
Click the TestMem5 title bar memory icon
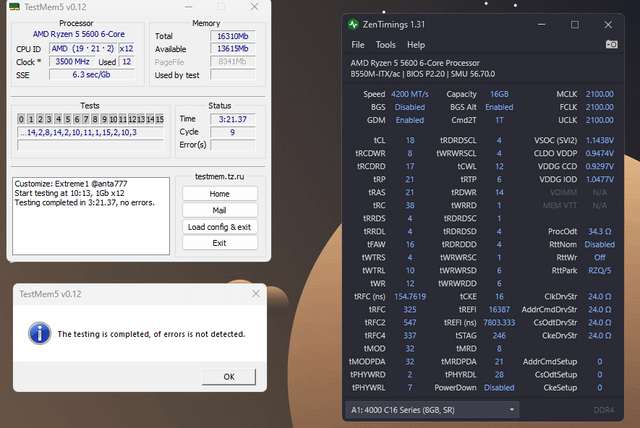[15, 7]
